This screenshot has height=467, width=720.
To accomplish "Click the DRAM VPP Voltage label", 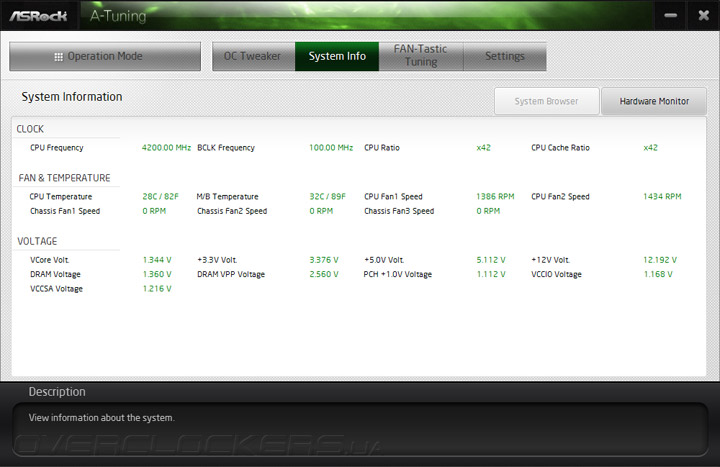I will pyautogui.click(x=231, y=274).
